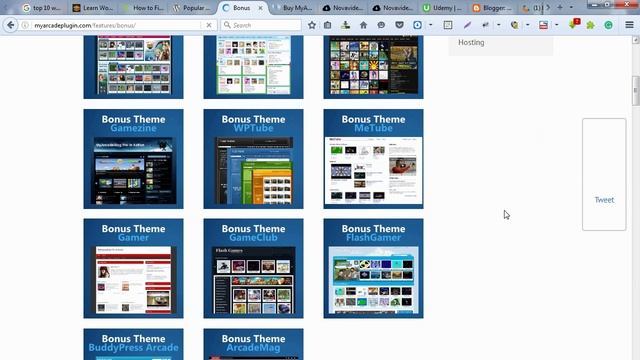Expand dropdown next to red flag extension

pyautogui.click(x=556, y=25)
